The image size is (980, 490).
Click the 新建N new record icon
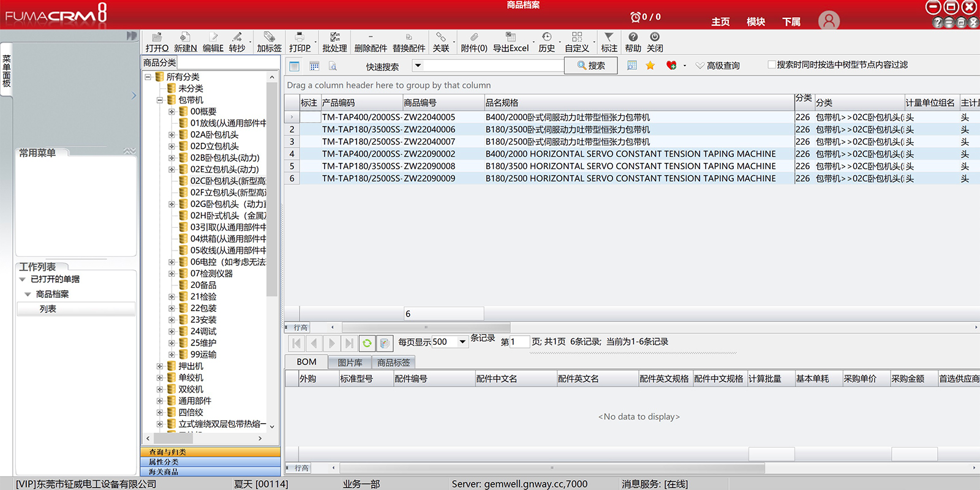(185, 37)
